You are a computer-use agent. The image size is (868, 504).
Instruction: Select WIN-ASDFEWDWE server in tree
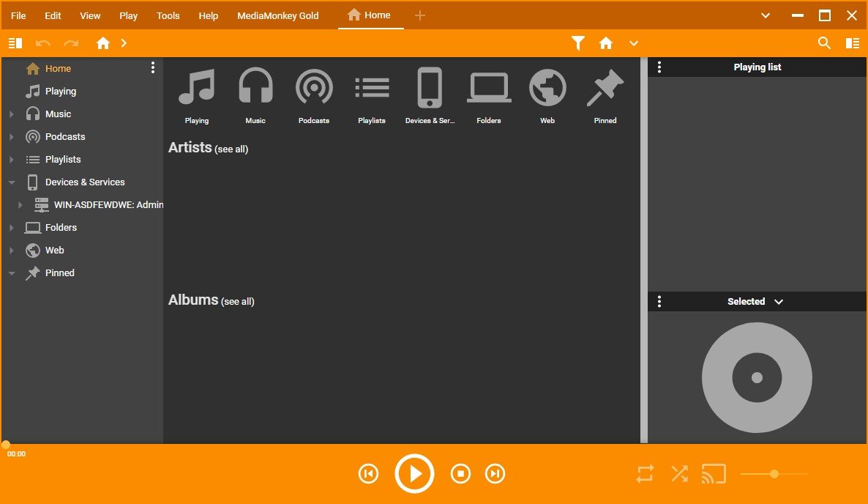coord(108,205)
